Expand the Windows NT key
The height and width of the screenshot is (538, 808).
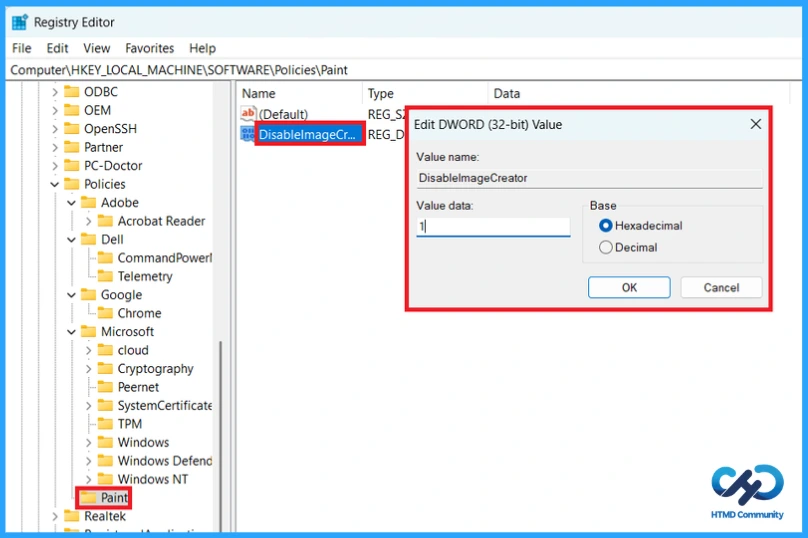(x=88, y=479)
